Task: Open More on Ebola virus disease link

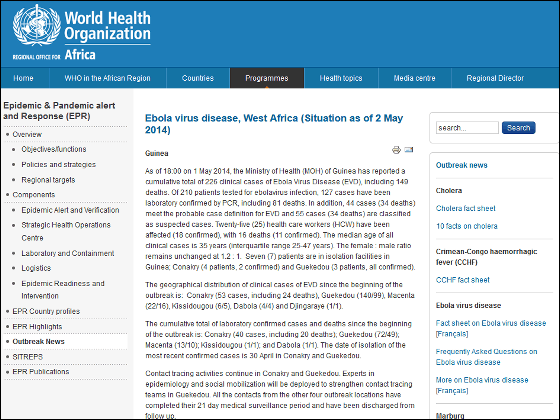Action: pos(482,380)
